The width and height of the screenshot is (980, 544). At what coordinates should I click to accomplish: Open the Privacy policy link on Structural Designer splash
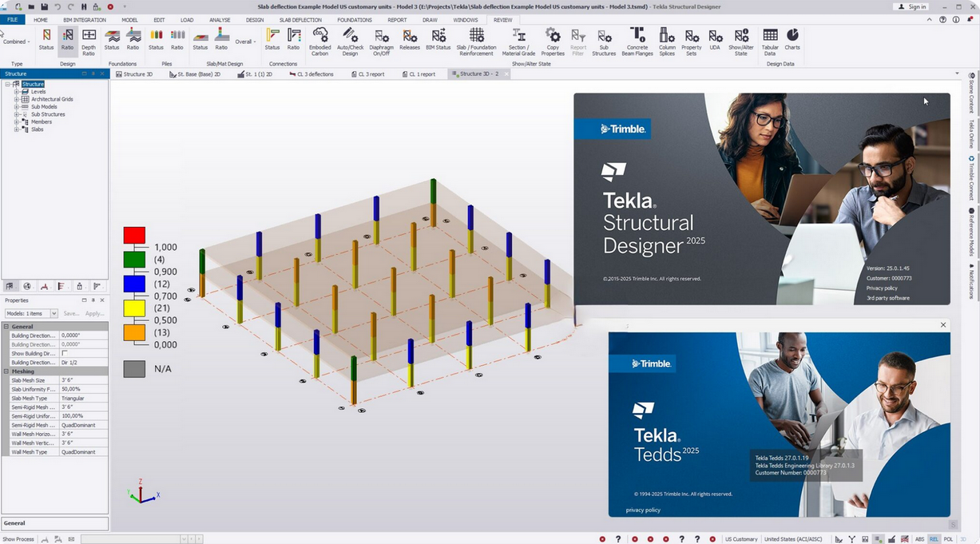(882, 288)
